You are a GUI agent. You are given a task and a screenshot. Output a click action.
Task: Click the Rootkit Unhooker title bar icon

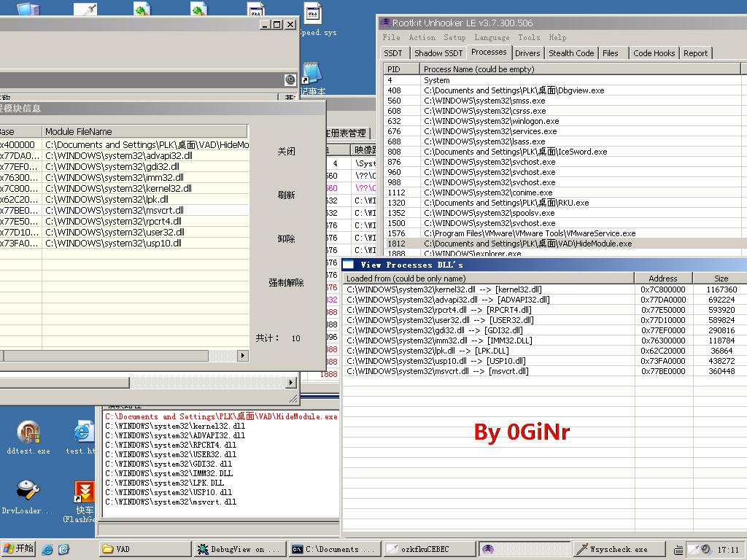coord(385,23)
